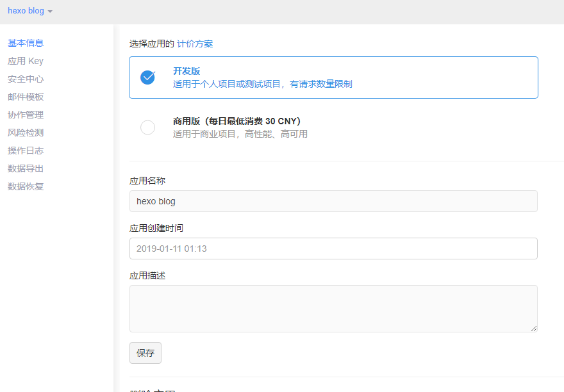Click the 应用创建时间 field showing 2019-01-11 01:13
This screenshot has height=392, width=564.
point(333,249)
